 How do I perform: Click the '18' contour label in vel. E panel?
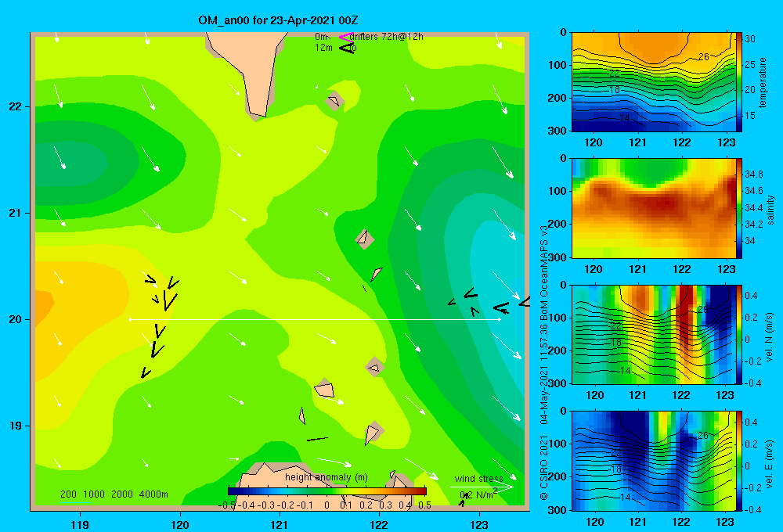(x=615, y=469)
